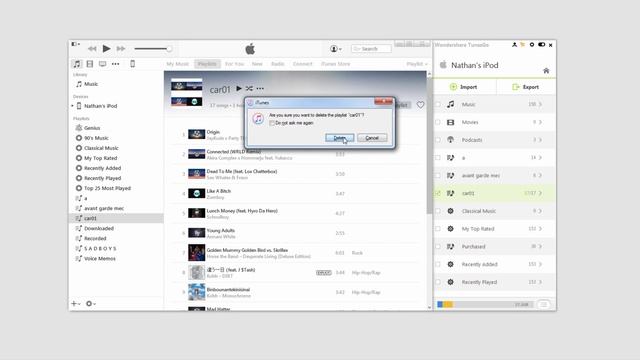Image resolution: width=640 pixels, height=360 pixels.
Task: Click the car01 playlist artwork thumbnail
Action: tap(187, 93)
